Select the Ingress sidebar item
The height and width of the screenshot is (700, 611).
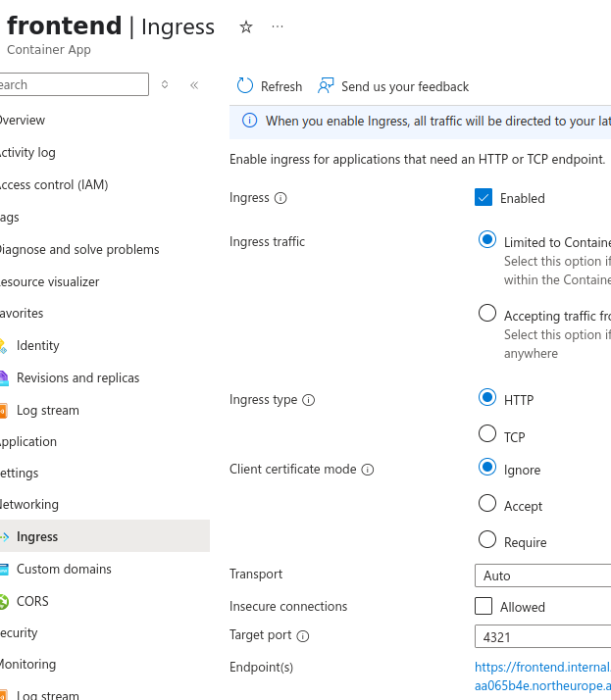[x=105, y=536]
